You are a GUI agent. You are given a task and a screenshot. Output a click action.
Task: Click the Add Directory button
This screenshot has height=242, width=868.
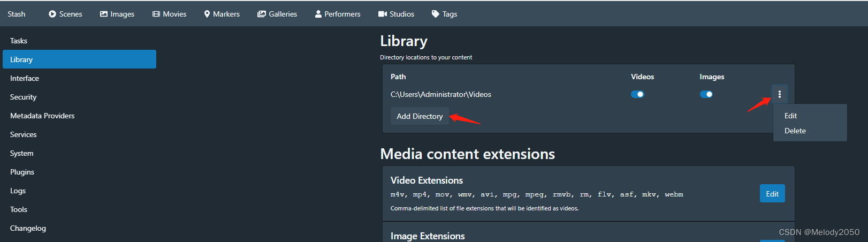420,116
